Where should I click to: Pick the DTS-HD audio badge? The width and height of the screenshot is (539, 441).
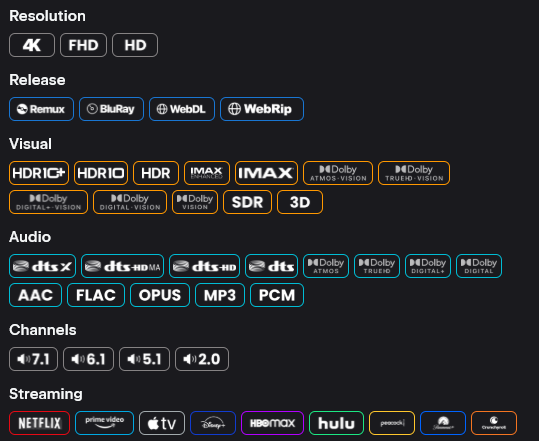(205, 266)
